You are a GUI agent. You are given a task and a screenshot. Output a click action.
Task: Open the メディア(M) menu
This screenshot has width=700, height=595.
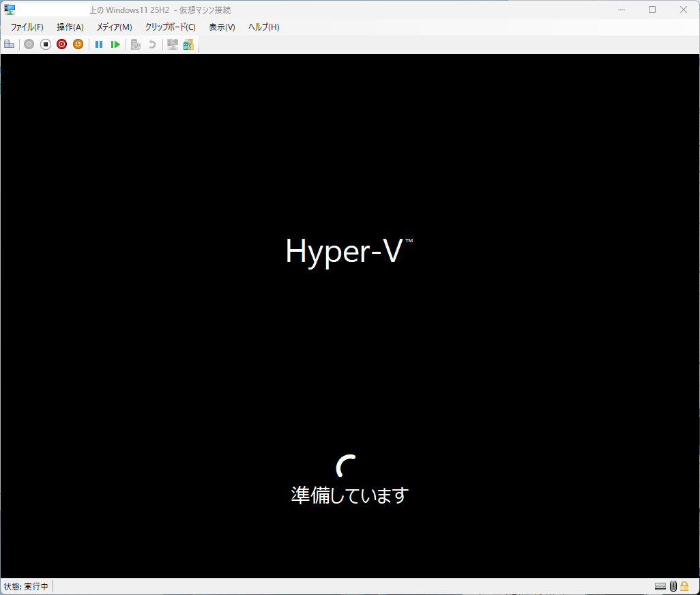[x=115, y=27]
